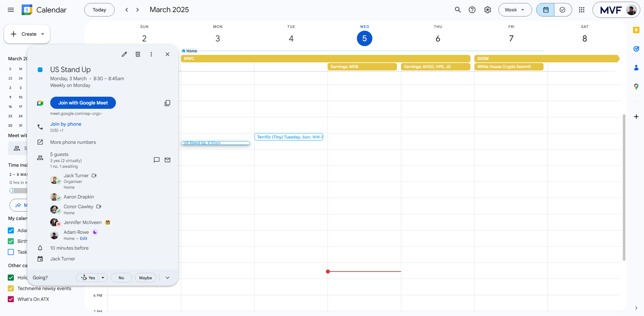Go to previous week arrow
The image size is (644, 316).
click(127, 10)
